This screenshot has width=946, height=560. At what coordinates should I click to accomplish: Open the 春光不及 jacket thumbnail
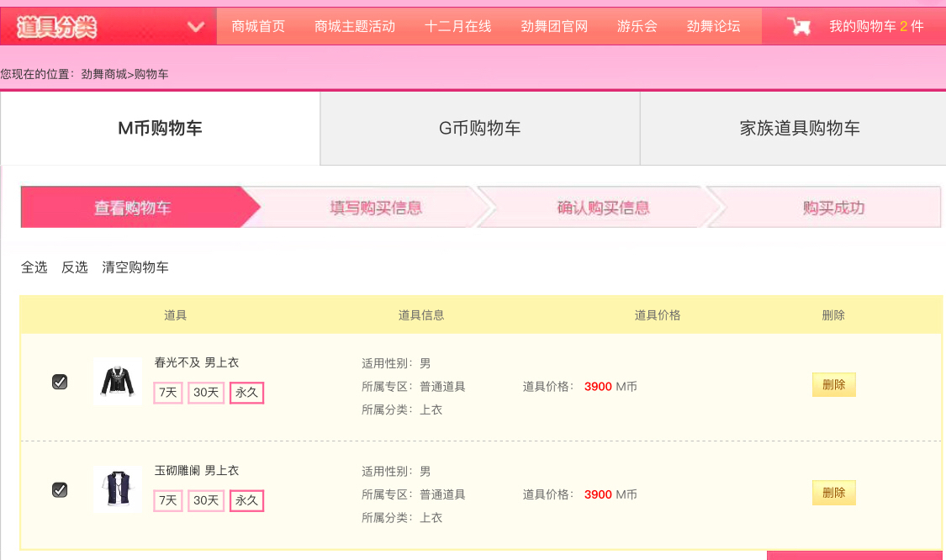tap(118, 381)
